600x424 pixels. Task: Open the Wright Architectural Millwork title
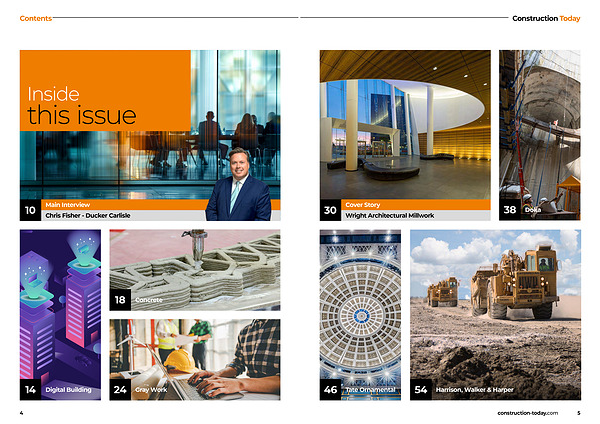click(390, 215)
